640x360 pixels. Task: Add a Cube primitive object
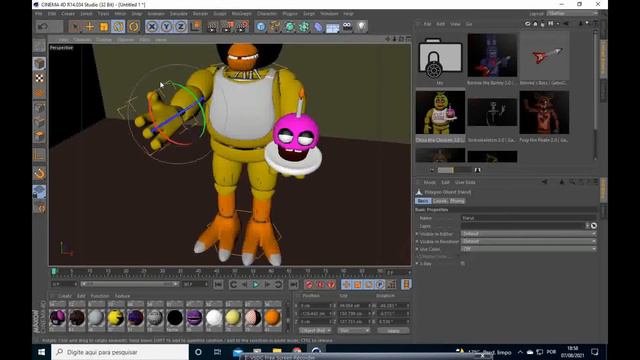pos(261,27)
